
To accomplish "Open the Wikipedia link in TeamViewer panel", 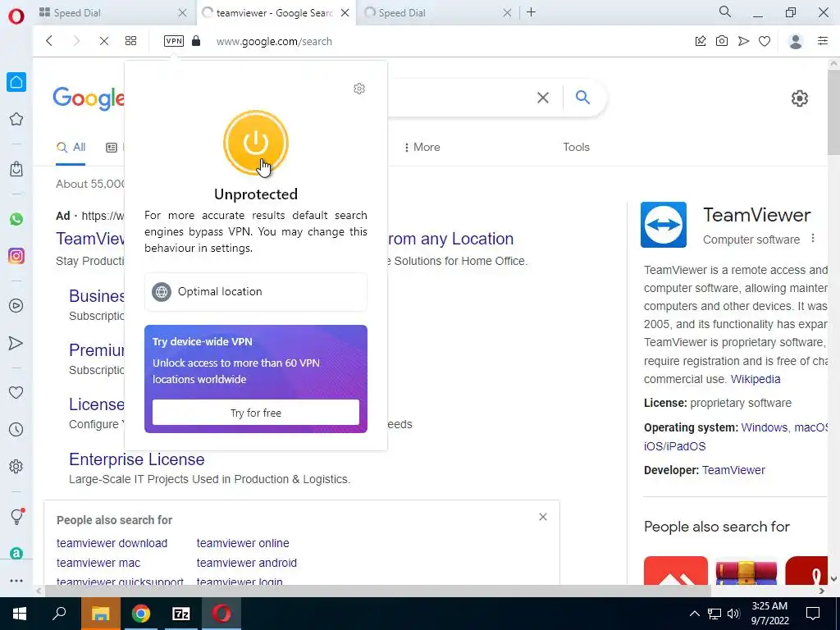I will coord(756,379).
